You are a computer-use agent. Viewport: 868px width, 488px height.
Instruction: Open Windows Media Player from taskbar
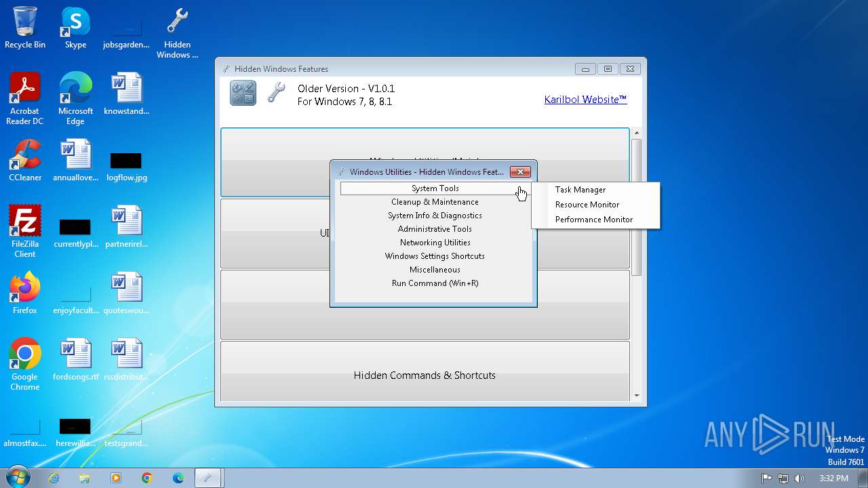click(x=116, y=478)
